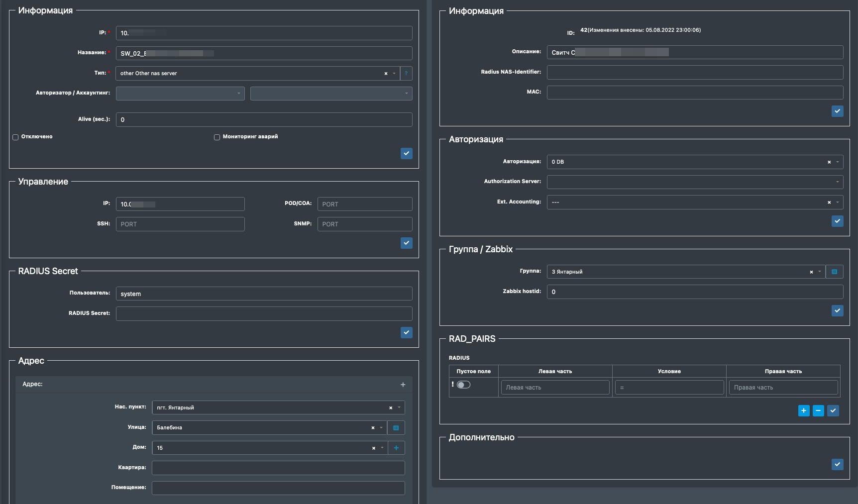Click the Квартира input field
The height and width of the screenshot is (504, 858).
[278, 468]
